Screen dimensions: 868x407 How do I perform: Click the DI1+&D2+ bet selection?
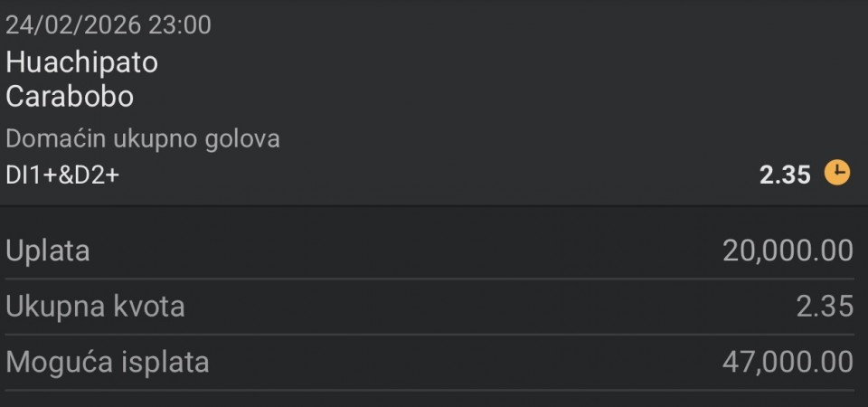click(62, 175)
